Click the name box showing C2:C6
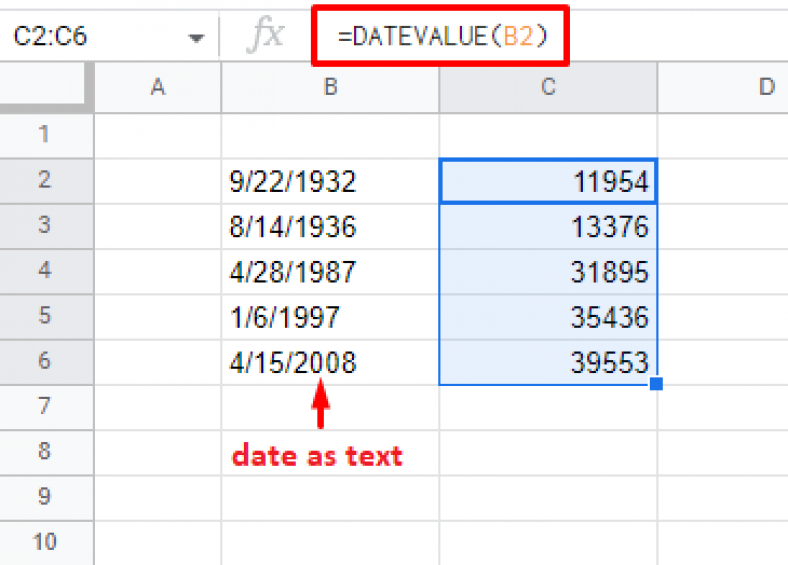This screenshot has width=788, height=565. coord(90,38)
